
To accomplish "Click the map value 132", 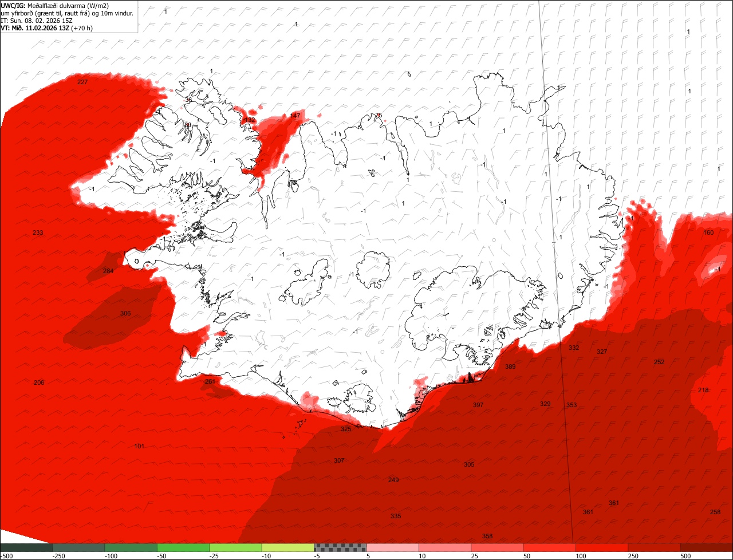I will click(x=250, y=120).
